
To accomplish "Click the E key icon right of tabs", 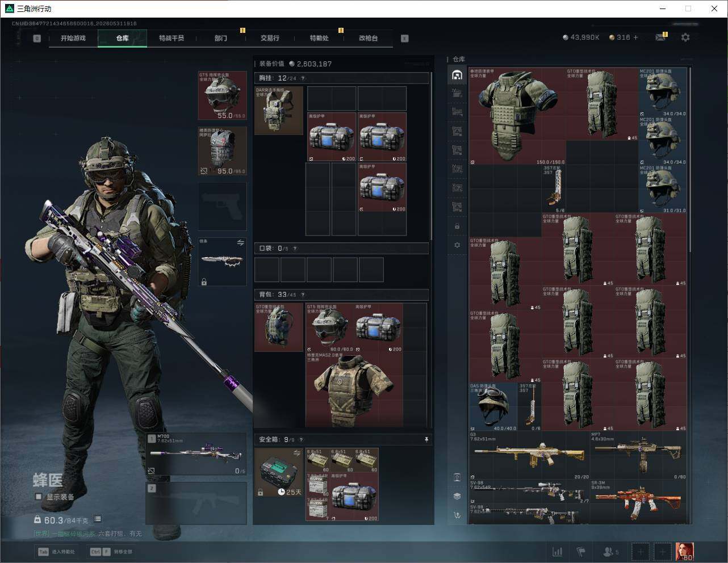I will [x=405, y=39].
